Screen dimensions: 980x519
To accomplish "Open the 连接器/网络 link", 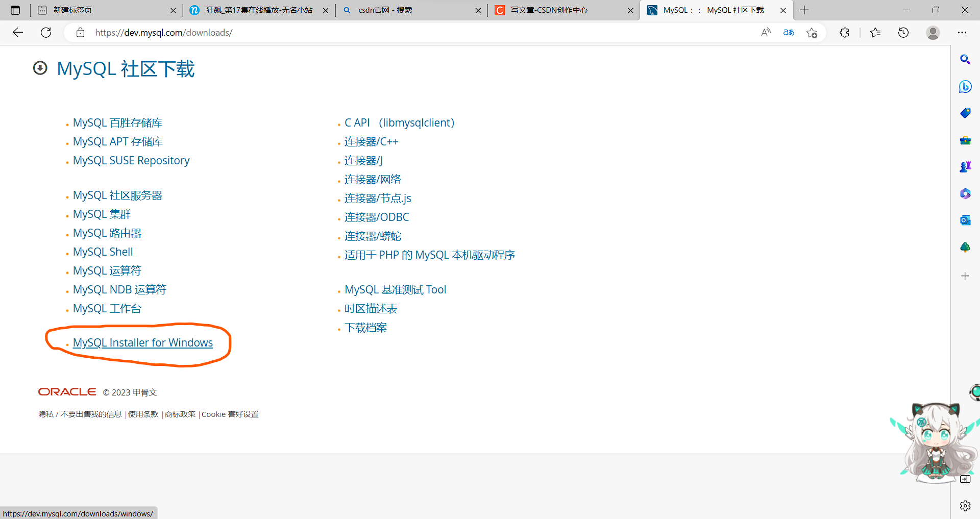I will 373,180.
